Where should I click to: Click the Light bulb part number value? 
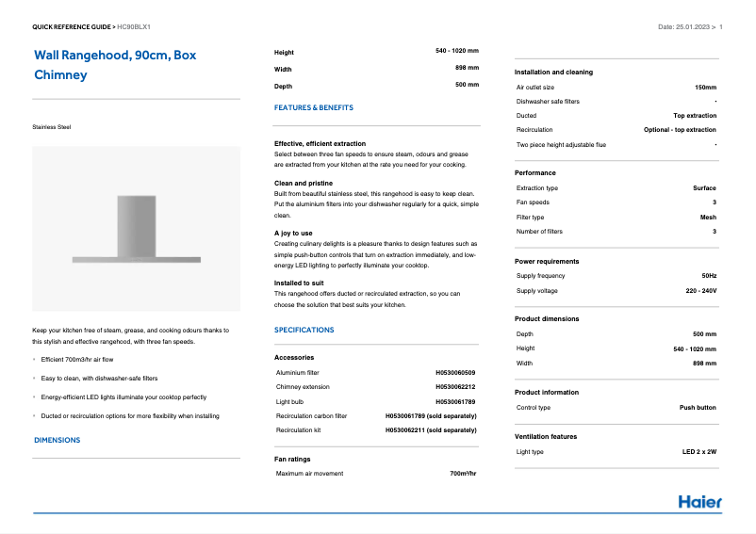click(455, 401)
